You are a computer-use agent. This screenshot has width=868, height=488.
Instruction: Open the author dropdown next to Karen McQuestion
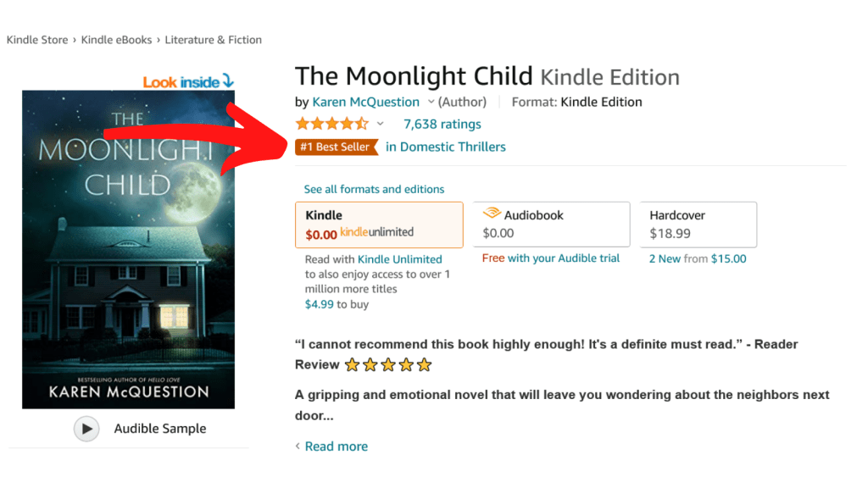431,102
